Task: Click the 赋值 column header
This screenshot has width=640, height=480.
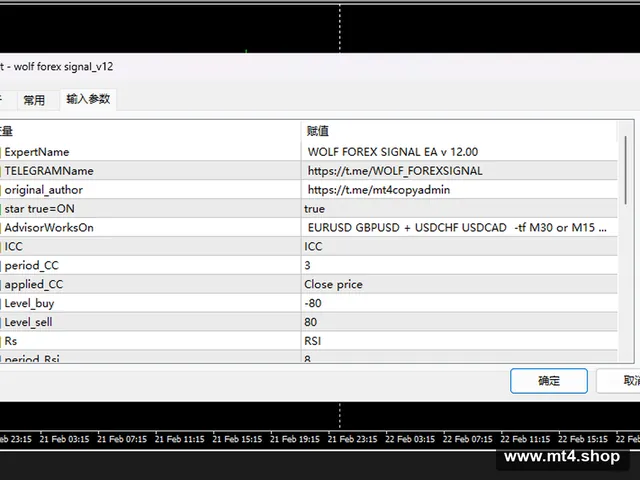Action: tap(459, 131)
